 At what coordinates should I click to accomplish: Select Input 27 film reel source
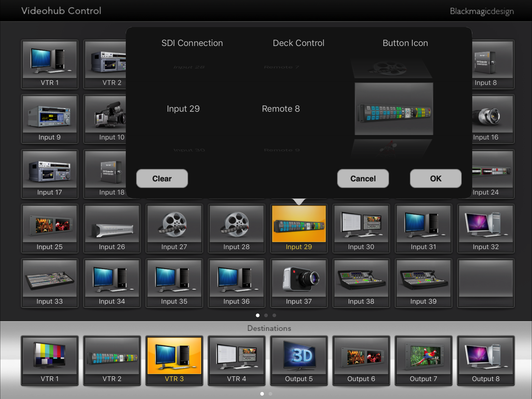[174, 229]
